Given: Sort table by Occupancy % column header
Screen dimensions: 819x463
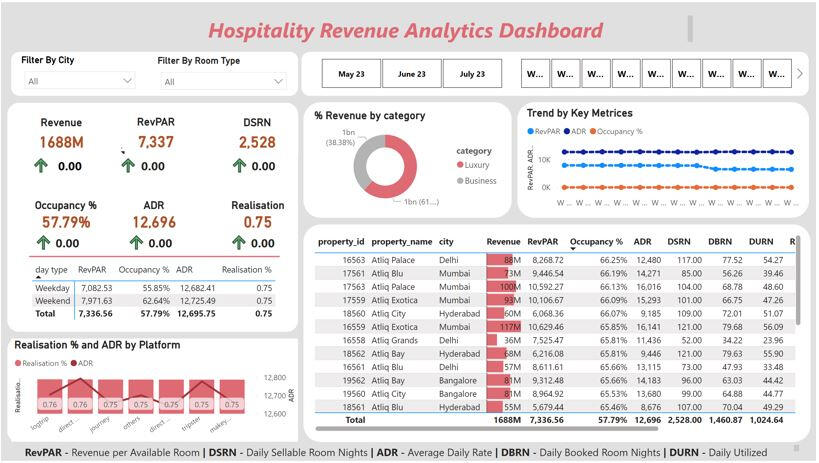Looking at the screenshot, I should [597, 241].
